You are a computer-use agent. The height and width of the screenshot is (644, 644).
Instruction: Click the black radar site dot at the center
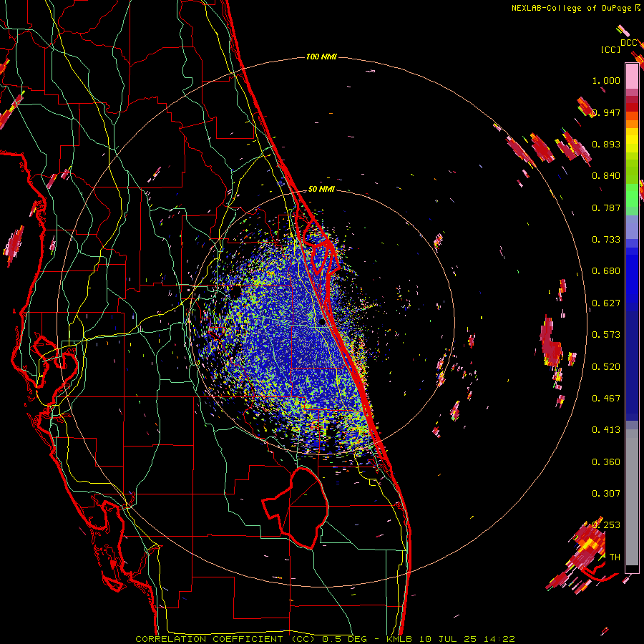click(322, 323)
